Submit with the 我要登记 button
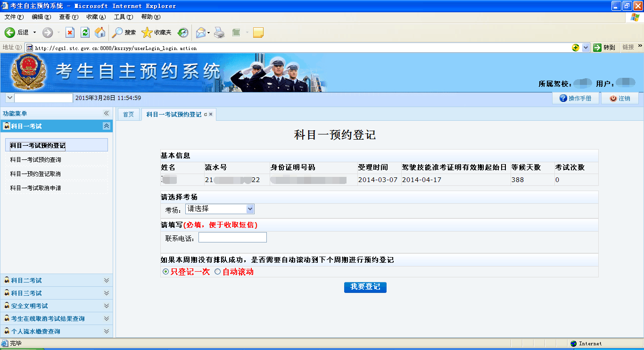The width and height of the screenshot is (644, 350). point(365,287)
